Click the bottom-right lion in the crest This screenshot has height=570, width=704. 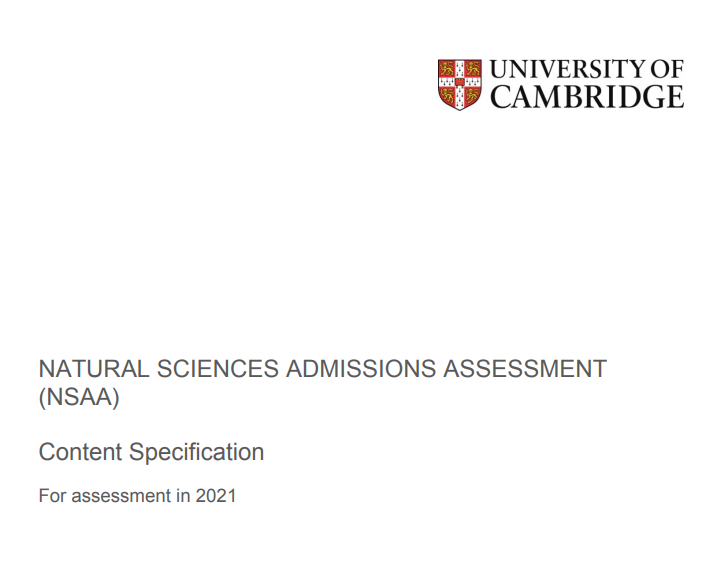pyautogui.click(x=472, y=95)
